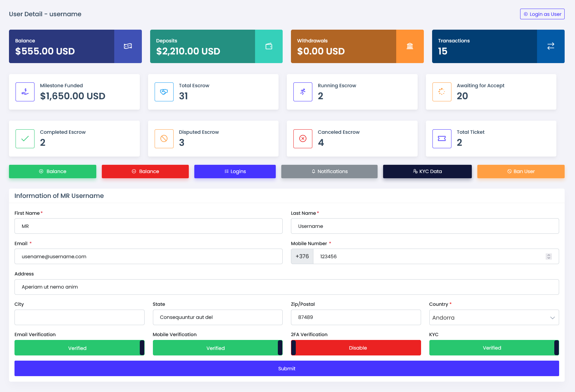The width and height of the screenshot is (575, 392).
Task: Open the Country dropdown showing Andorra
Action: pos(494,318)
